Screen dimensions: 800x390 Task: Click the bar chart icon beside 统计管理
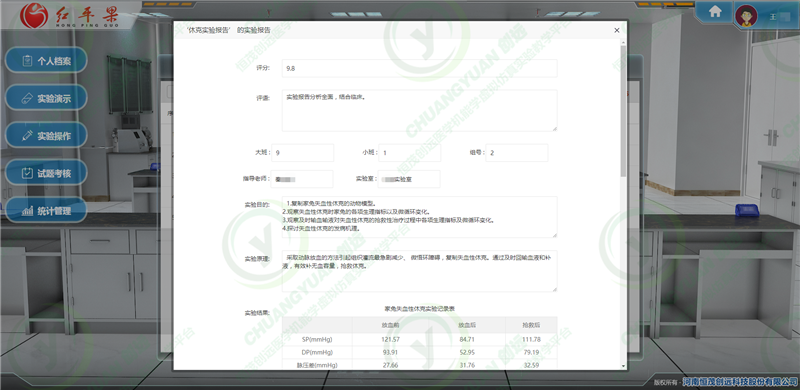(27, 211)
